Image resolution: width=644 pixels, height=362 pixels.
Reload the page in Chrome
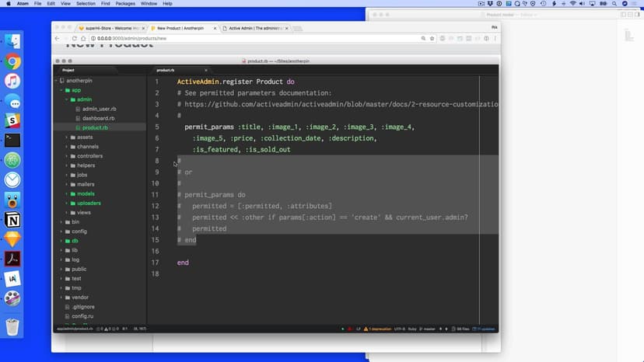[x=77, y=38]
